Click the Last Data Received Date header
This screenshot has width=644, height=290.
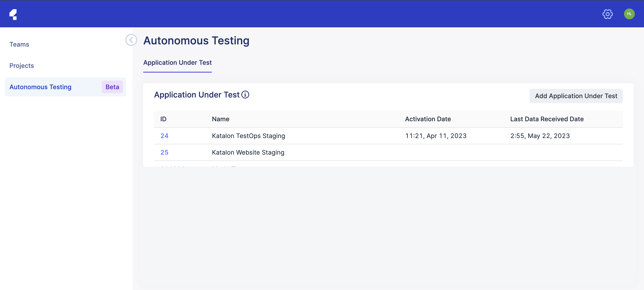547,119
